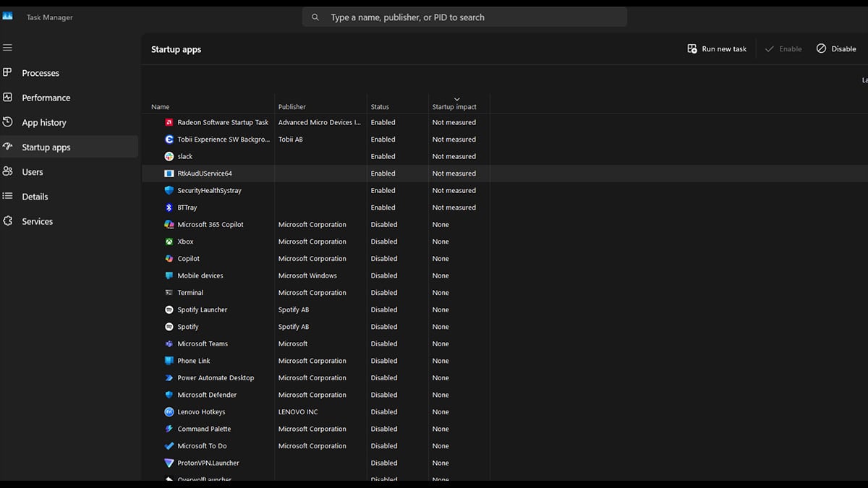Select the Lenovo Hotkeys icon
This screenshot has width=868, height=488.
tap(169, 411)
